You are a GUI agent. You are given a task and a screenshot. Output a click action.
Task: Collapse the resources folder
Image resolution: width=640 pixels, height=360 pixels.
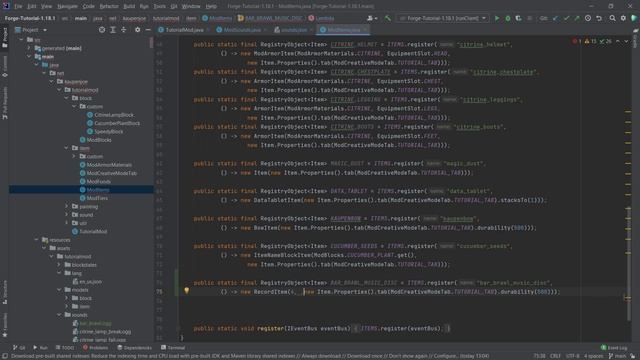pyautogui.click(x=37, y=240)
